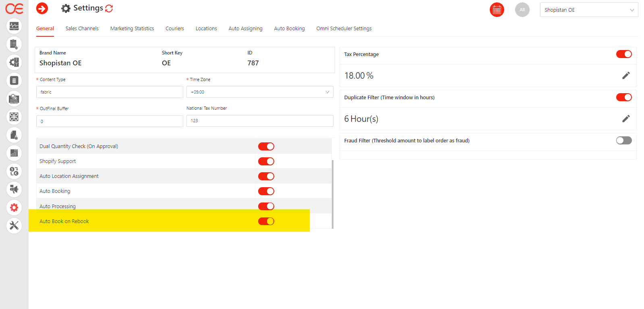
Task: Open the wrench tools icon in sidebar
Action: point(14,225)
